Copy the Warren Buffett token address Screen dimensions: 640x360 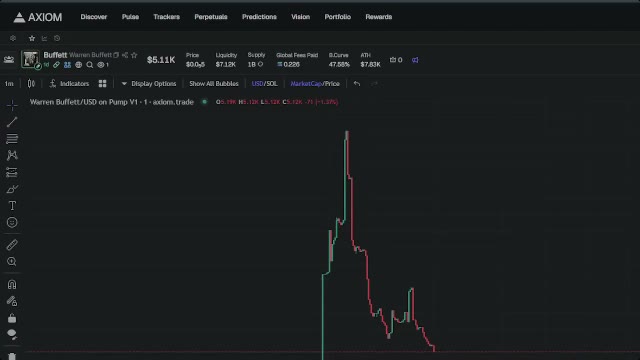click(116, 55)
